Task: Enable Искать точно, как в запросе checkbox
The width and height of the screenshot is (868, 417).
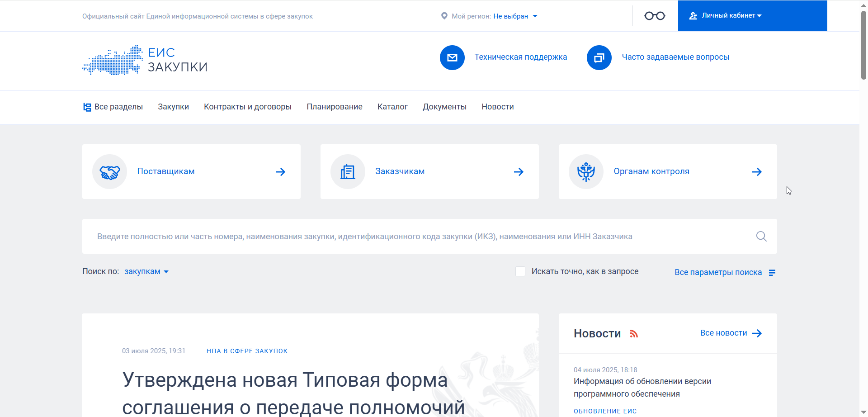Action: [x=520, y=271]
